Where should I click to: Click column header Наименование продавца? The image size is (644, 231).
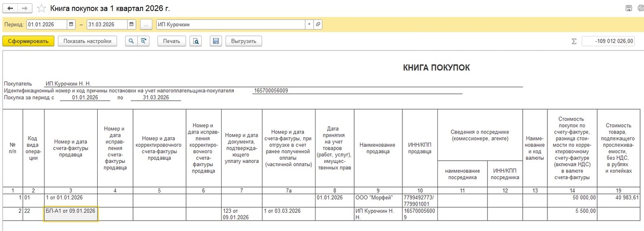378,148
